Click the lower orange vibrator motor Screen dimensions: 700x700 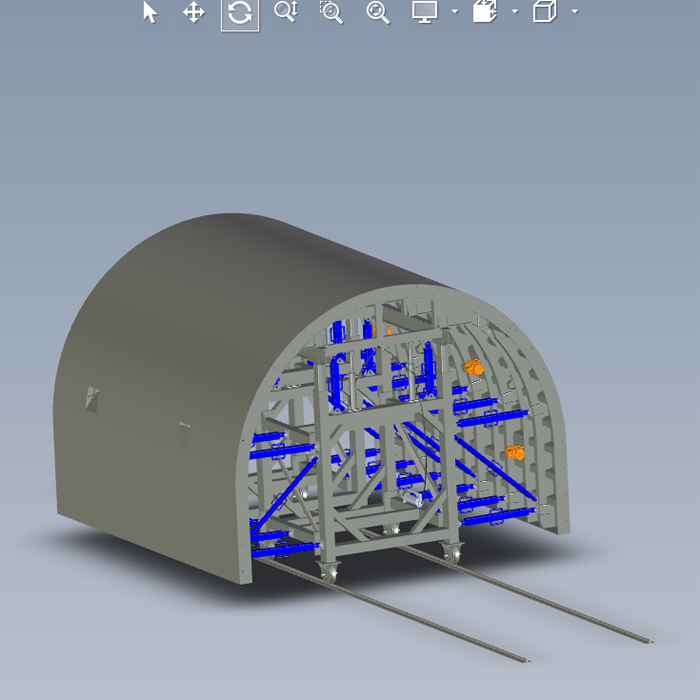point(515,452)
